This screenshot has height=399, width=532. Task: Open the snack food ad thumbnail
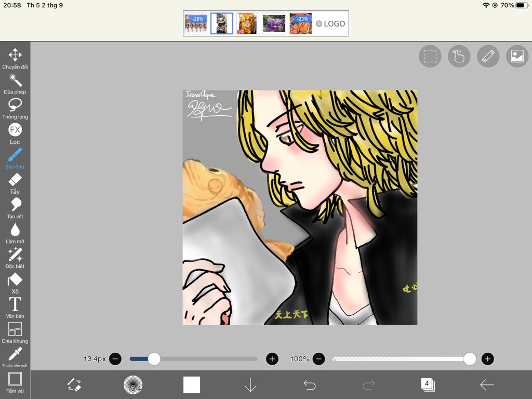pos(248,23)
